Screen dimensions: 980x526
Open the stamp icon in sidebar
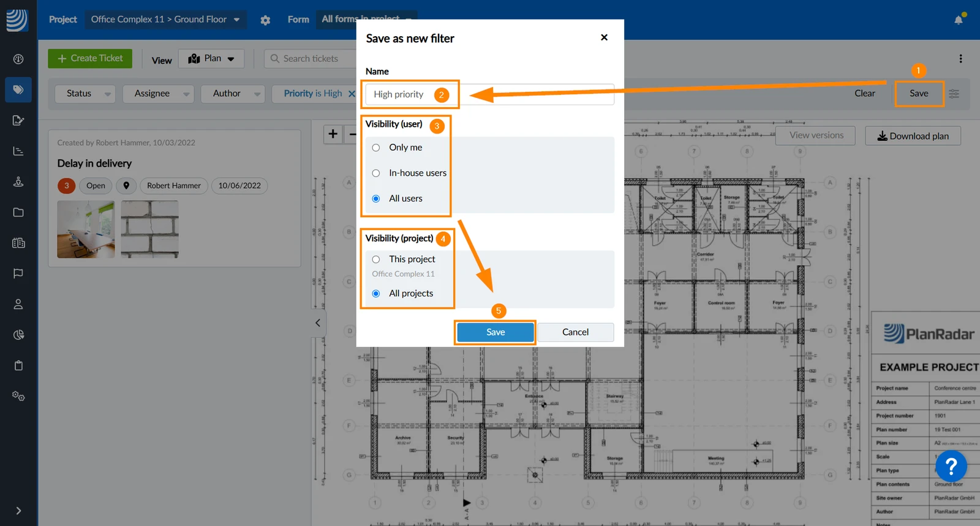(x=18, y=181)
